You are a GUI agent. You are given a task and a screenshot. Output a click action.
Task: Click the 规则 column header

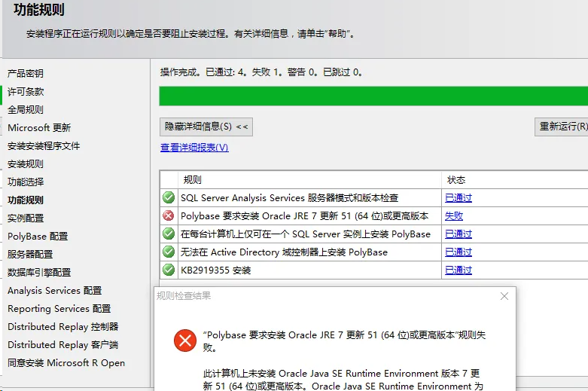pyautogui.click(x=193, y=180)
